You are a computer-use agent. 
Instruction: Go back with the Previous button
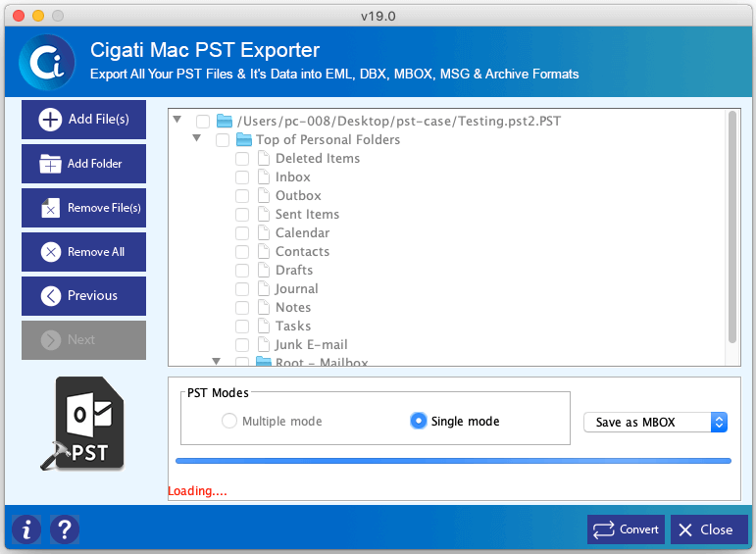[x=84, y=296]
